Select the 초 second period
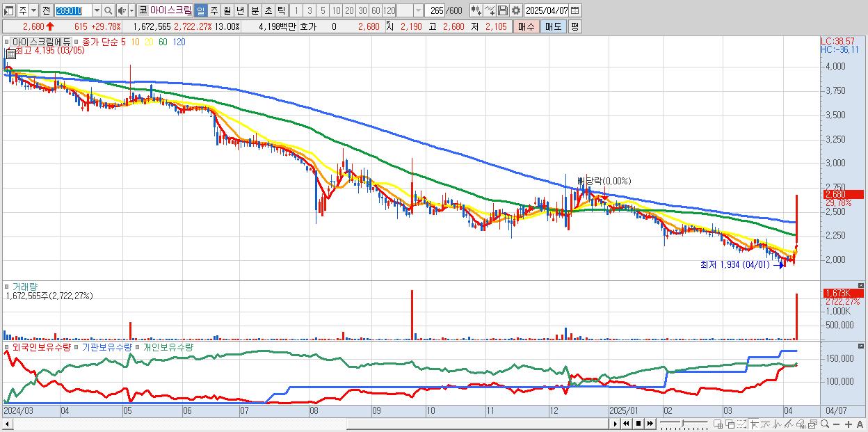The height and width of the screenshot is (432, 868). pyautogui.click(x=268, y=10)
